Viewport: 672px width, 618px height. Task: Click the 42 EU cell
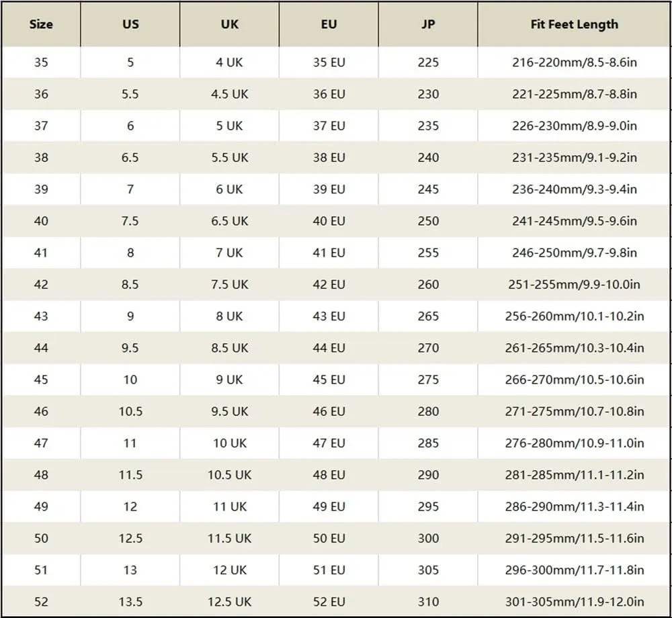pyautogui.click(x=329, y=284)
